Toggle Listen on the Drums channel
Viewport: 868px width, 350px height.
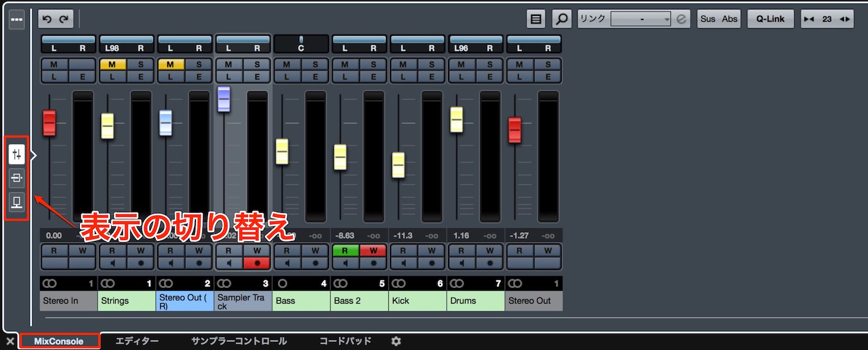[462, 76]
